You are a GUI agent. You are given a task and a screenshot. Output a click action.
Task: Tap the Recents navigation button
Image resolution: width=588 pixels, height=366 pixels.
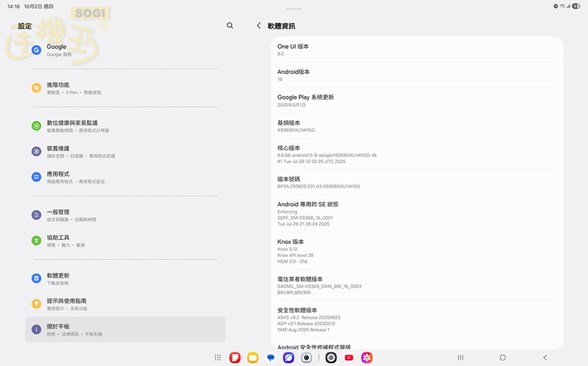click(x=460, y=357)
